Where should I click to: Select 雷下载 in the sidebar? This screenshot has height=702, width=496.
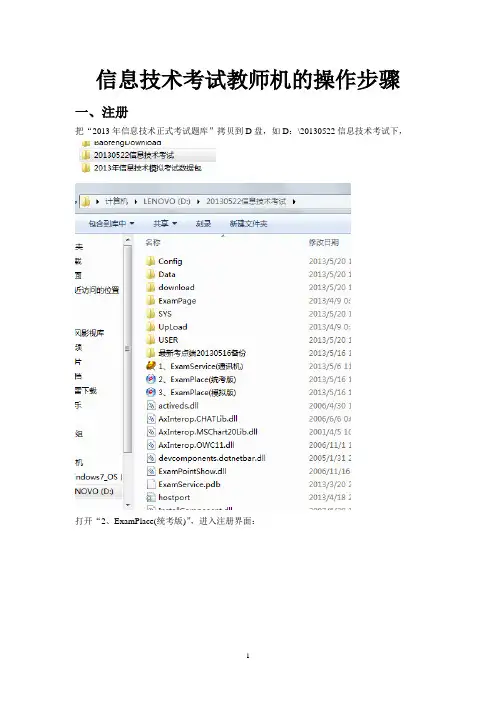[86, 390]
